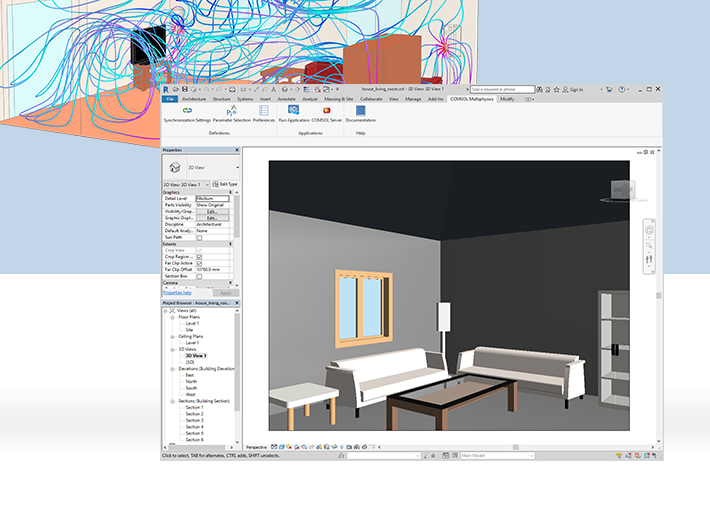Collapse the Ceiling Plans tree node

[173, 337]
